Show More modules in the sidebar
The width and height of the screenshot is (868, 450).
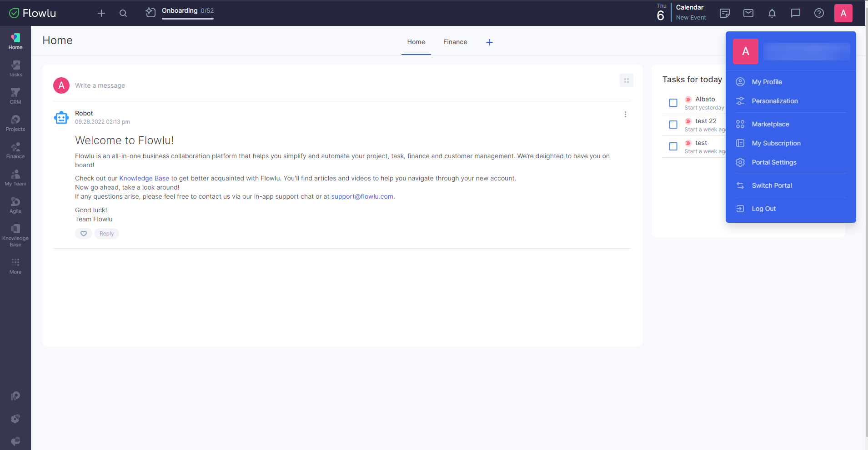click(15, 266)
